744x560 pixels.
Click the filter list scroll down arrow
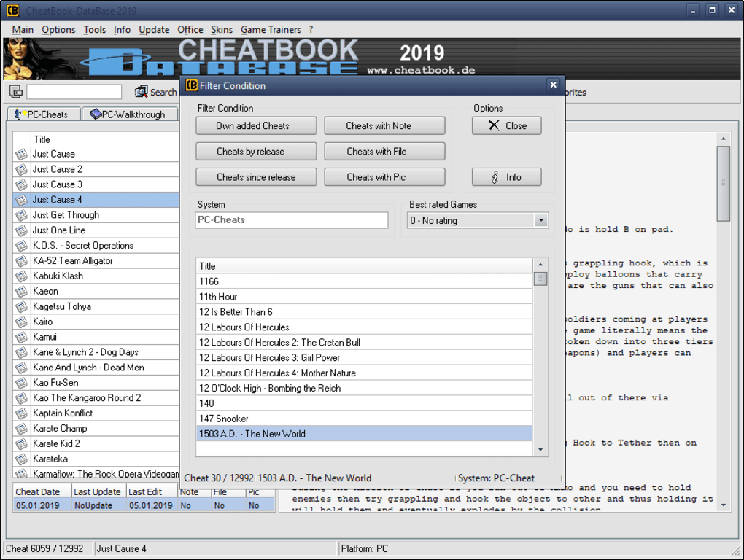pos(540,449)
